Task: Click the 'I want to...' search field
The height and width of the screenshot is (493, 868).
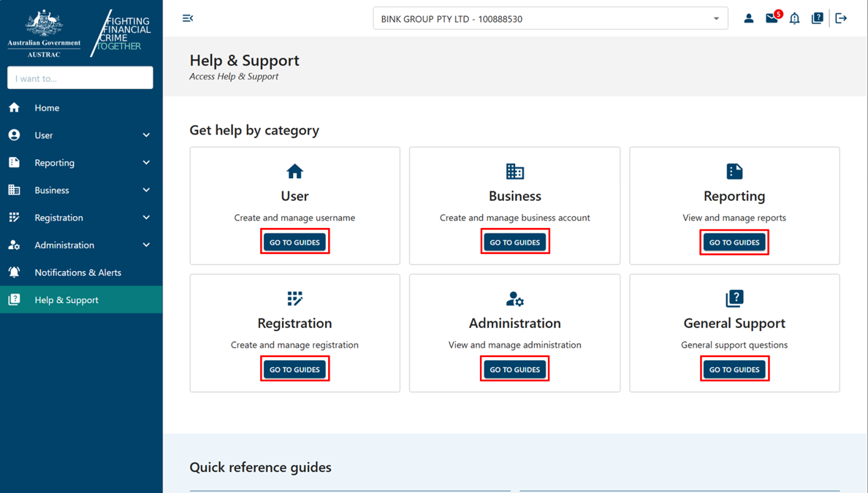Action: 80,77
